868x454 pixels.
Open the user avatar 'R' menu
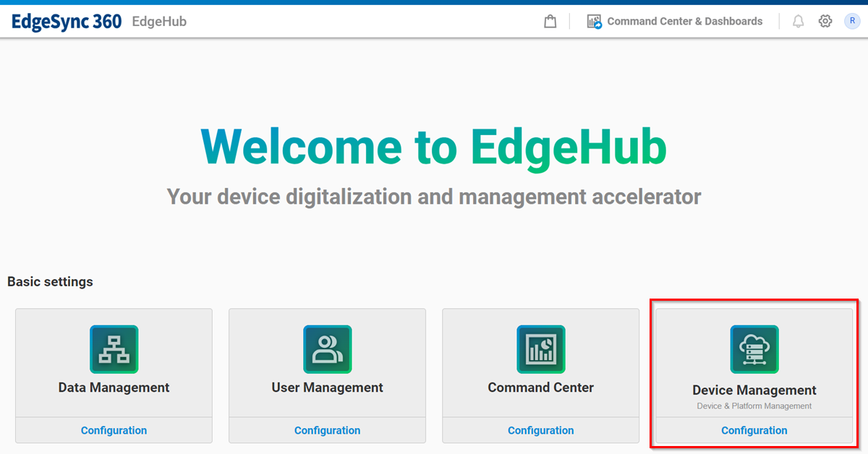pyautogui.click(x=852, y=22)
